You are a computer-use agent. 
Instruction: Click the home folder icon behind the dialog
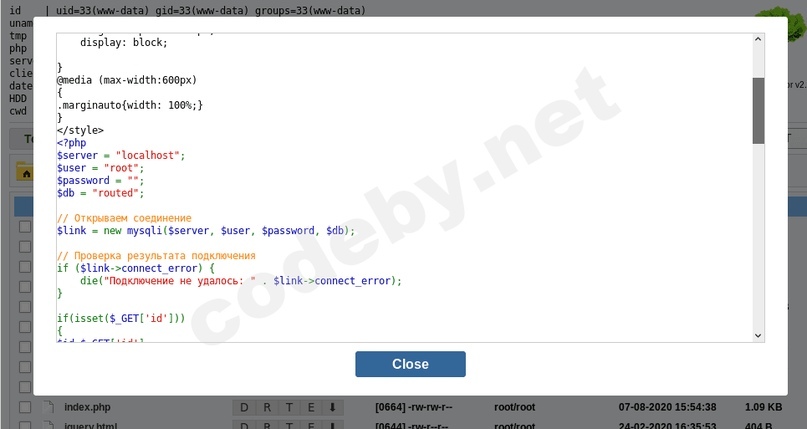click(24, 173)
